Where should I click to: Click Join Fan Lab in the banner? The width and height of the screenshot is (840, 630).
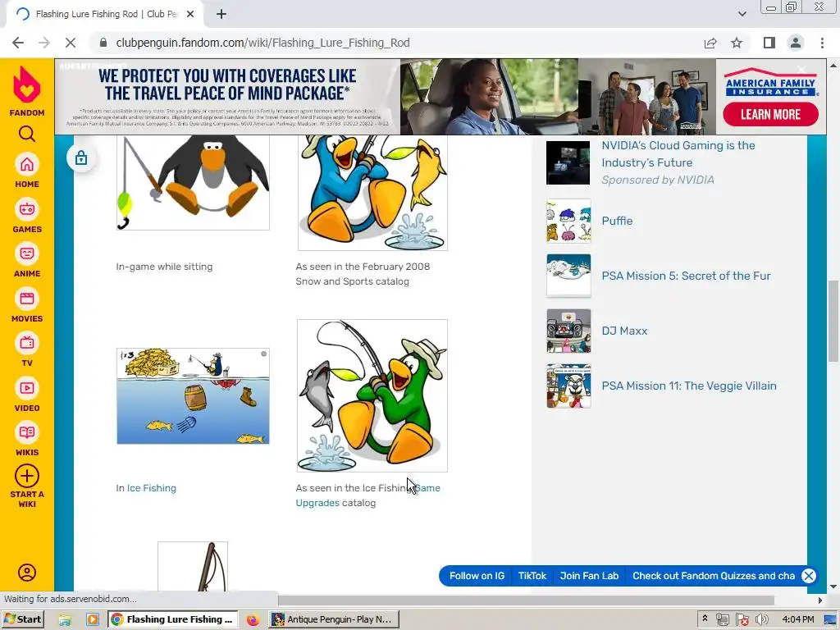click(589, 576)
